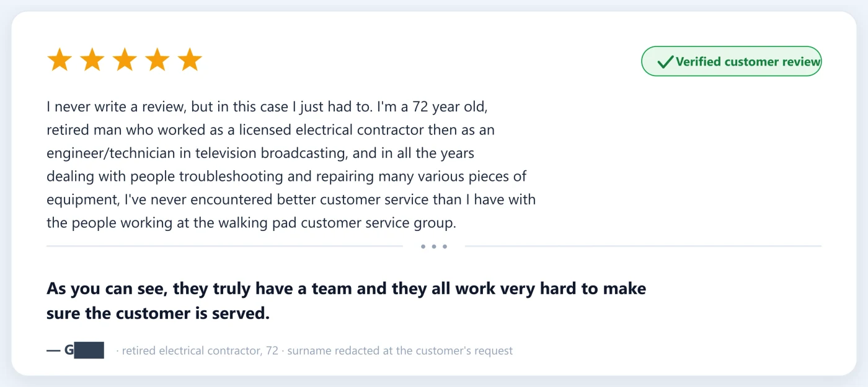Click the divider line right of the dots

643,246
